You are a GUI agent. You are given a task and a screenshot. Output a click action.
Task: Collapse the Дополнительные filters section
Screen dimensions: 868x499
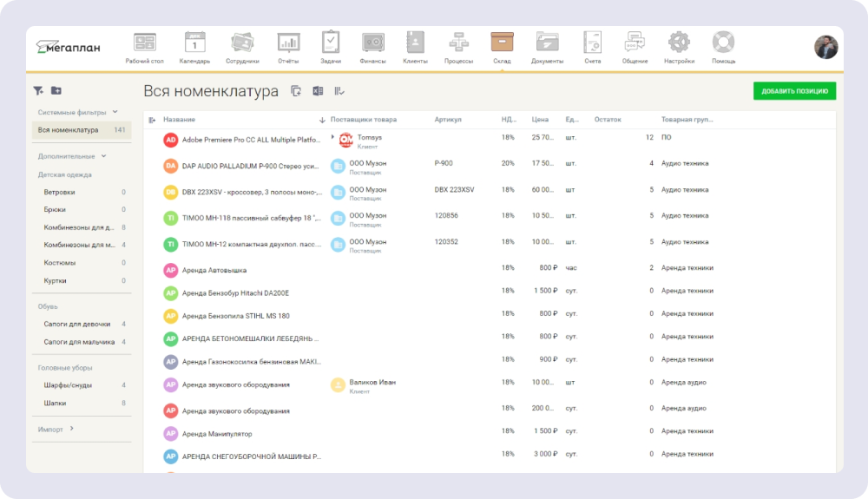click(104, 156)
